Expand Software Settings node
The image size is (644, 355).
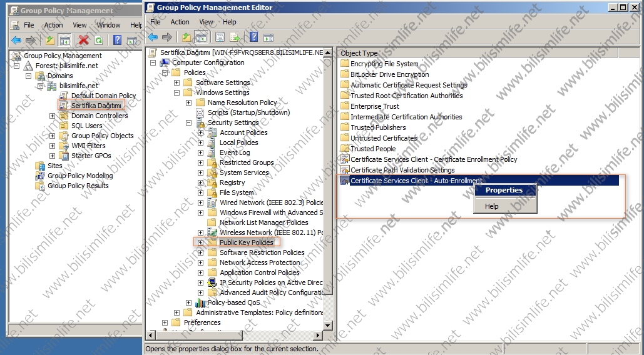coord(176,82)
